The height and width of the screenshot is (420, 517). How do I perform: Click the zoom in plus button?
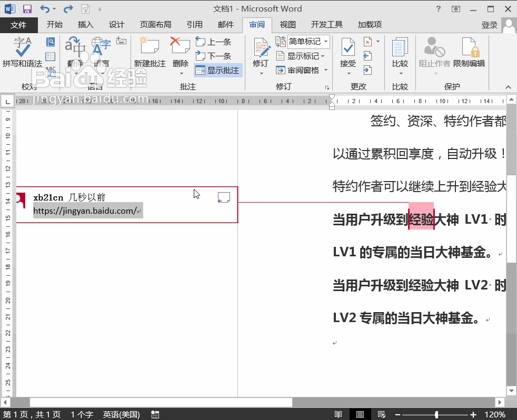(473, 415)
